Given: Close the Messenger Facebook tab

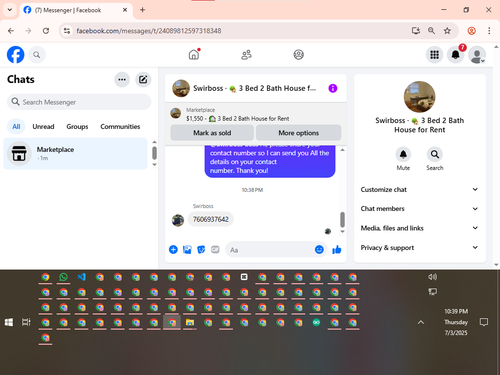Looking at the screenshot, I should (x=125, y=10).
